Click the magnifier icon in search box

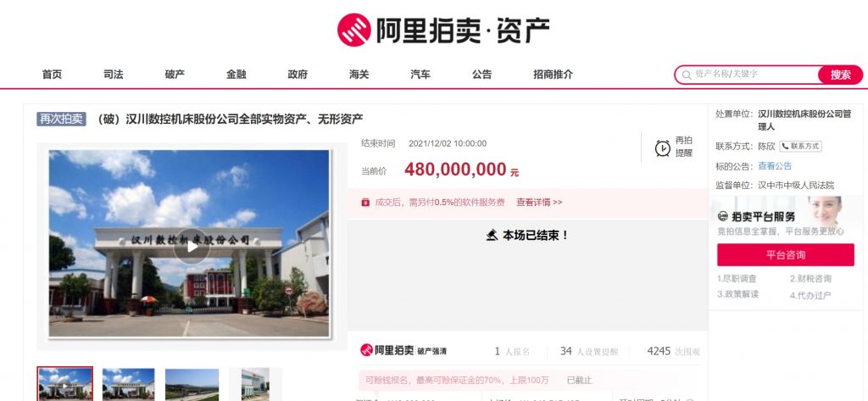(x=687, y=75)
